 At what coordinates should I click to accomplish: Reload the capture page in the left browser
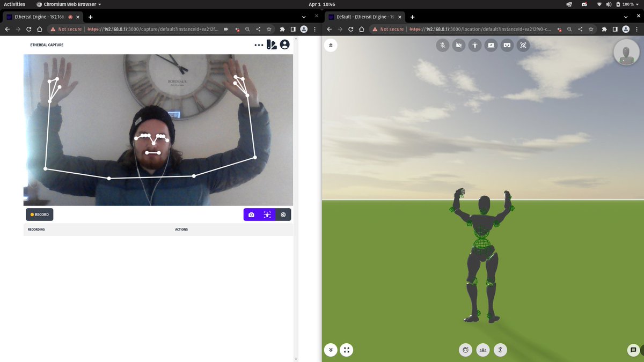(x=29, y=29)
